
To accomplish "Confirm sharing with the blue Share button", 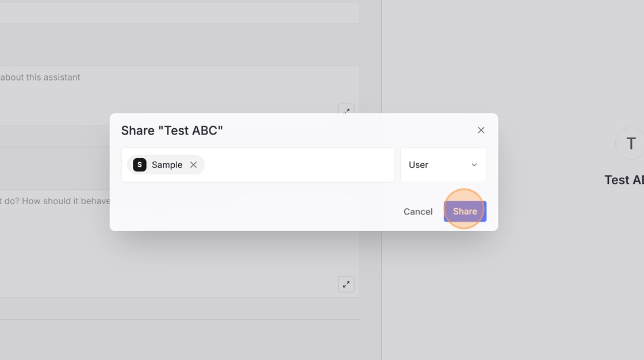I will [465, 212].
